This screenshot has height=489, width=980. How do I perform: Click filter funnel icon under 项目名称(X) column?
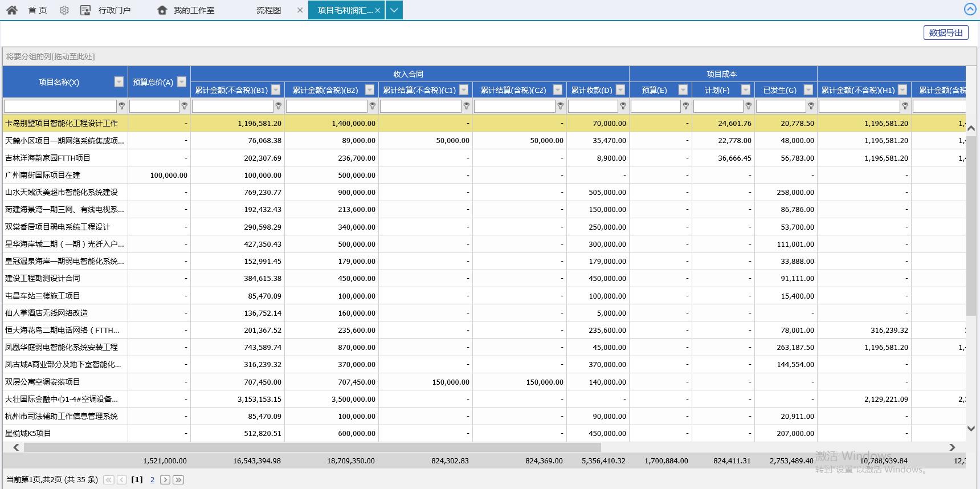pos(121,106)
